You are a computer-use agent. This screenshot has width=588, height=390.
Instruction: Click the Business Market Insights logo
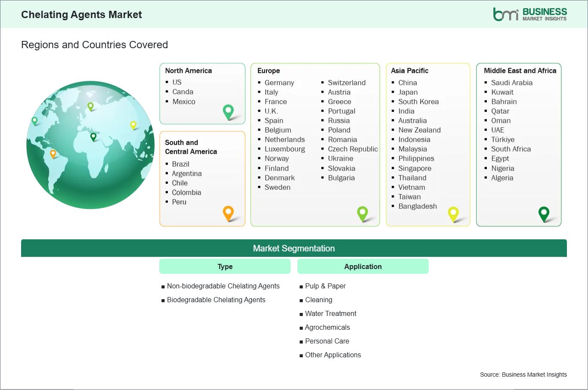pos(529,14)
